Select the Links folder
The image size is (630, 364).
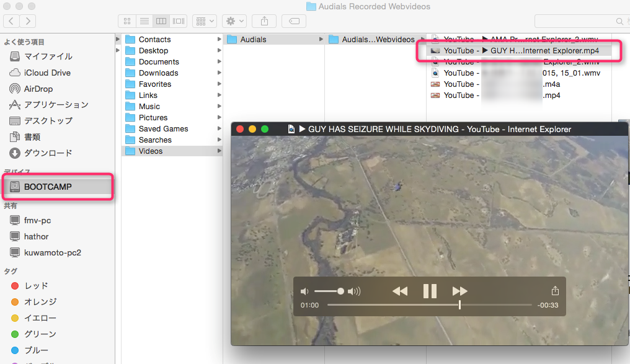coord(172,95)
